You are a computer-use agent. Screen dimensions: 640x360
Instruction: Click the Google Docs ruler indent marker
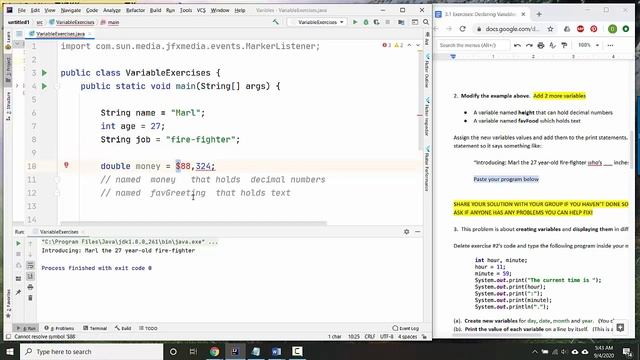click(x=453, y=57)
